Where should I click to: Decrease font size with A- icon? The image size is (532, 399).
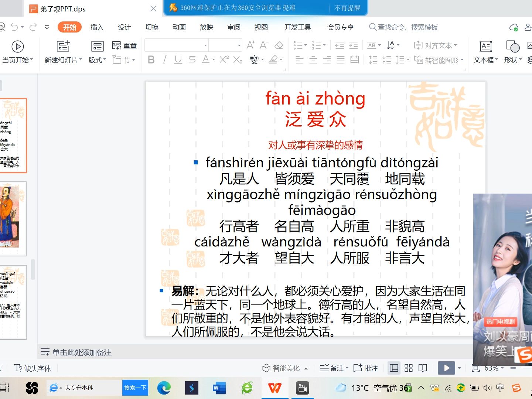[x=264, y=45]
